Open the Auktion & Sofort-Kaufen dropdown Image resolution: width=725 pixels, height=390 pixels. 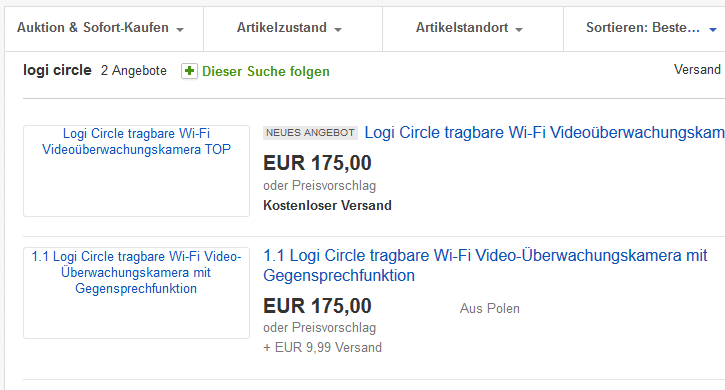click(x=104, y=28)
